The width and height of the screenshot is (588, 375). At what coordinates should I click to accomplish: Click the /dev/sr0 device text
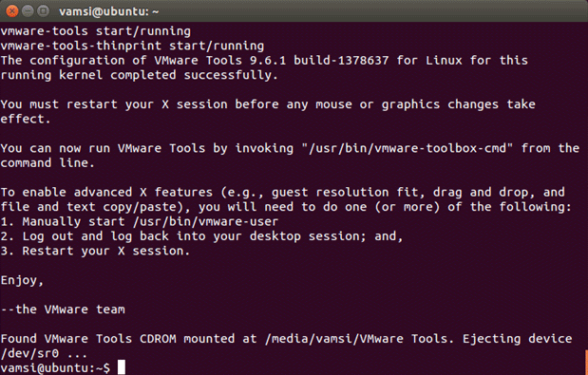click(30, 353)
